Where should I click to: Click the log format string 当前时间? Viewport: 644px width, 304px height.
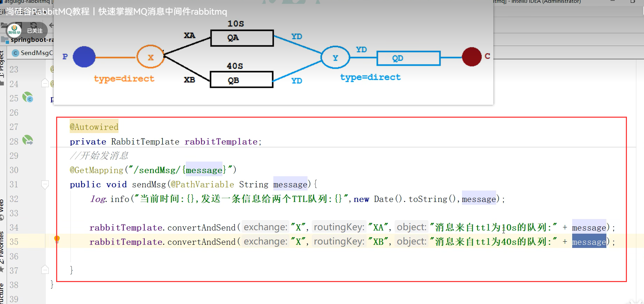242,199
